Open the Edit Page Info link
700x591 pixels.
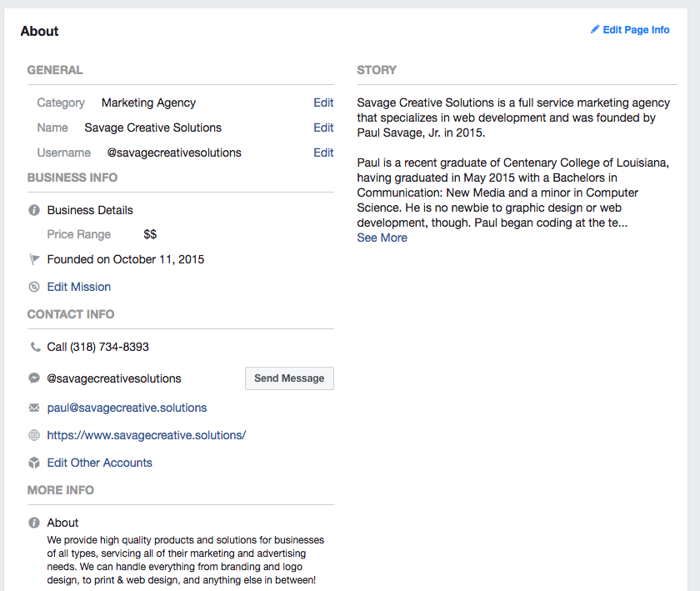point(636,30)
